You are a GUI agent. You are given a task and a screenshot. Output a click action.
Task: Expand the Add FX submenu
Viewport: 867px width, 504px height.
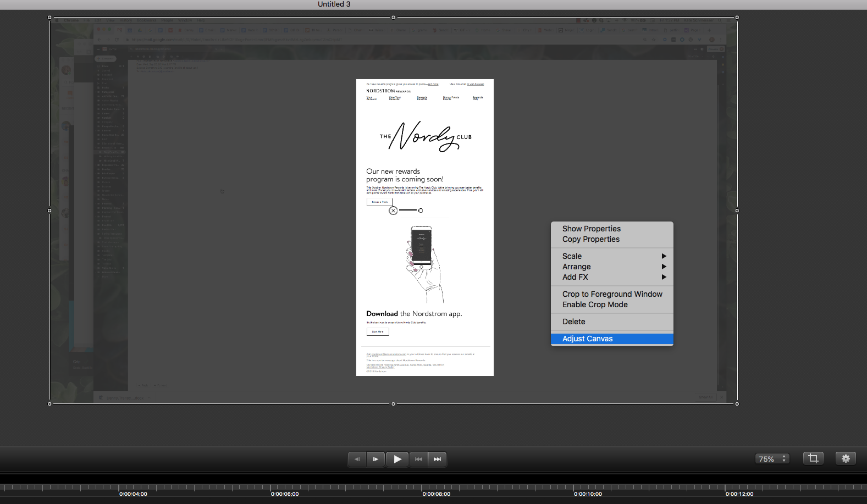point(612,277)
